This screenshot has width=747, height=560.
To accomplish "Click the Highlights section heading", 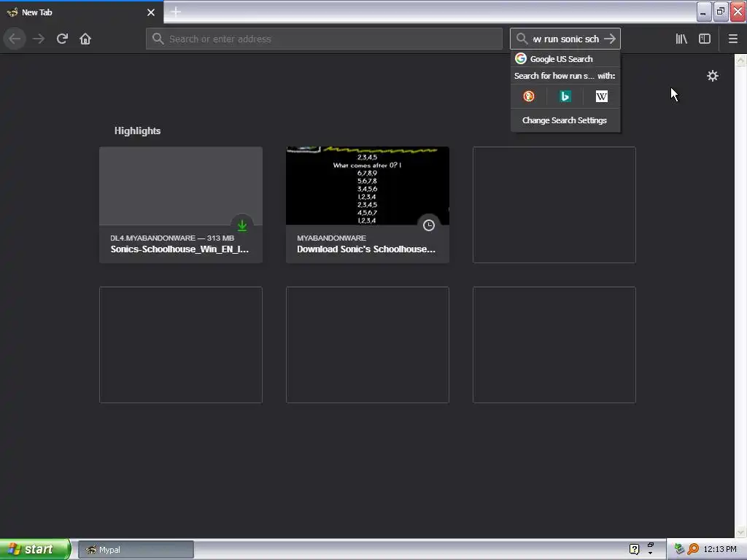I will point(137,131).
